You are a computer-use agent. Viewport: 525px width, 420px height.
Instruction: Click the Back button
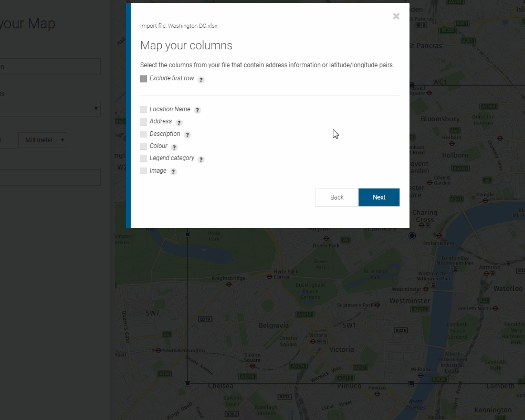(337, 197)
